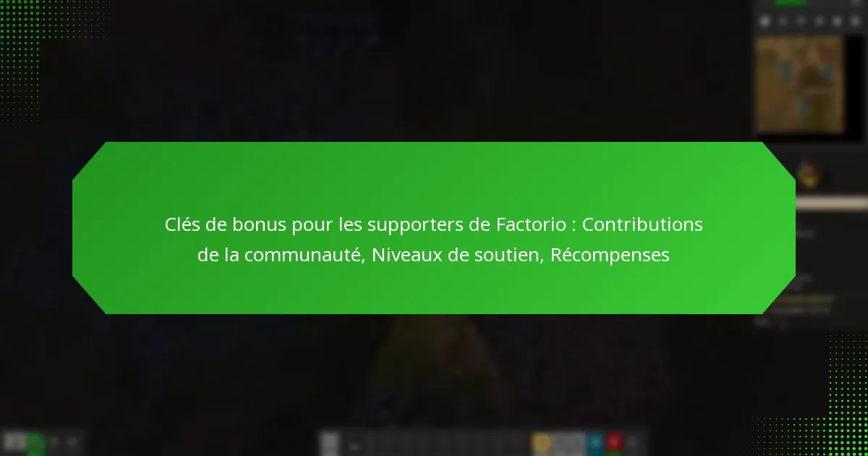Click the first icon above the minimap
868x456 pixels.
[x=765, y=21]
